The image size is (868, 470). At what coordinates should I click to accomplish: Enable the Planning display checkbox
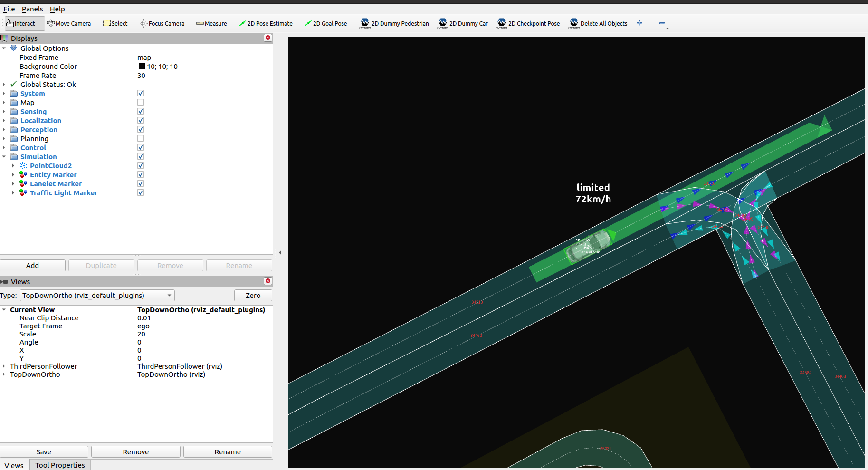click(140, 138)
